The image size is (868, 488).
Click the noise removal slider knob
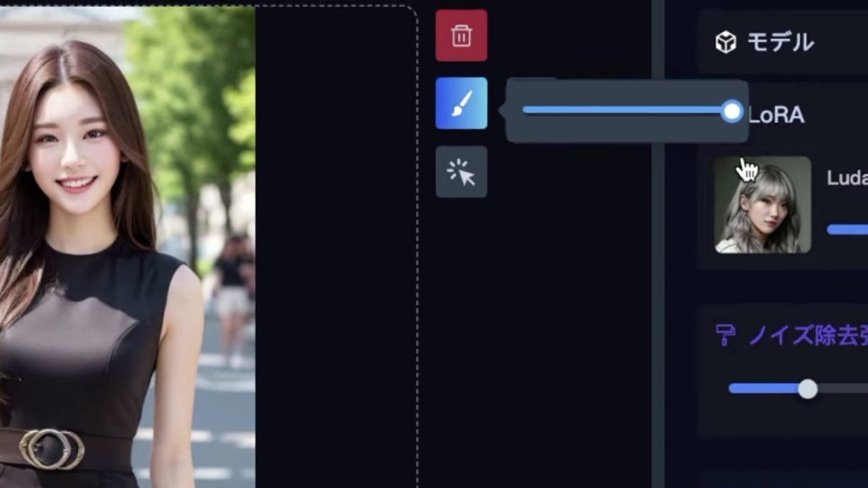pyautogui.click(x=808, y=389)
